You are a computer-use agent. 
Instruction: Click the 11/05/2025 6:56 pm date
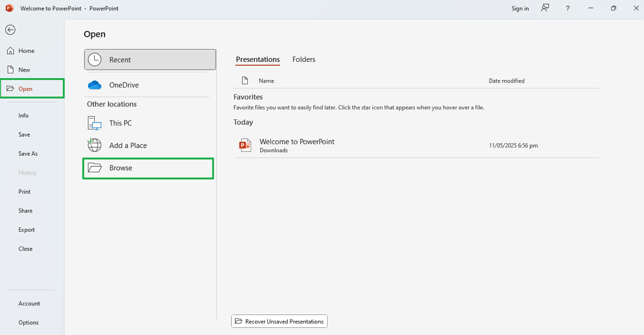[513, 146]
